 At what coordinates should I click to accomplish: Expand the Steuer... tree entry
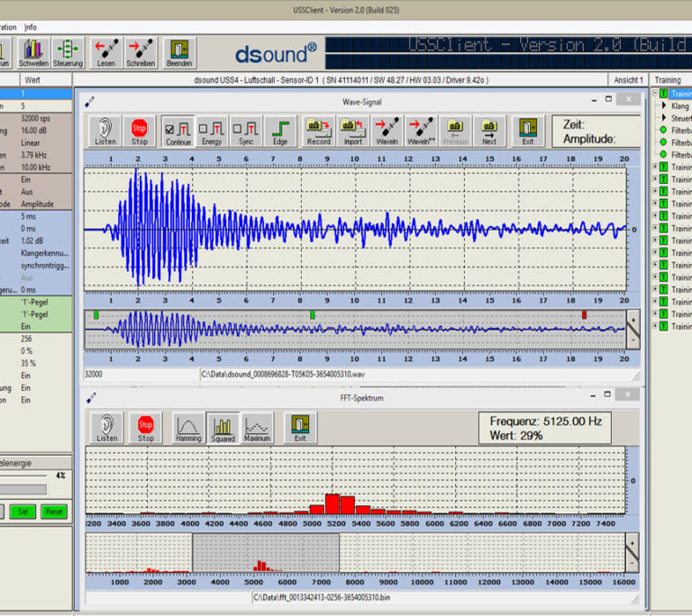point(663,118)
